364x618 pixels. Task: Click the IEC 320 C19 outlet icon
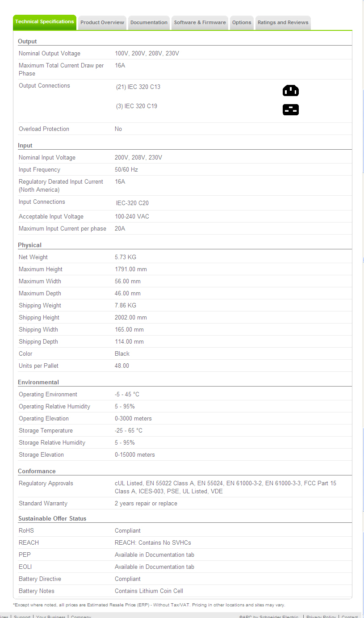(290, 109)
